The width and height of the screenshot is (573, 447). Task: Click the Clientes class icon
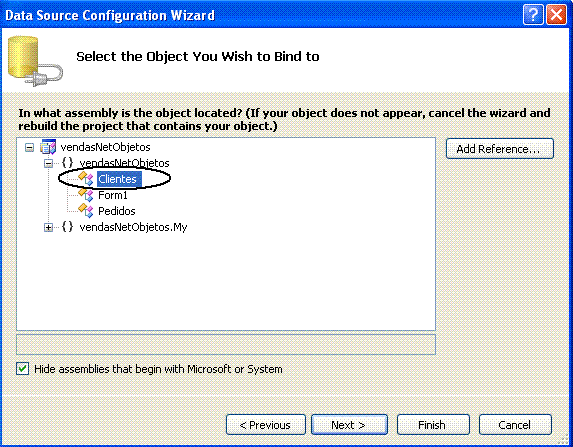(x=86, y=179)
